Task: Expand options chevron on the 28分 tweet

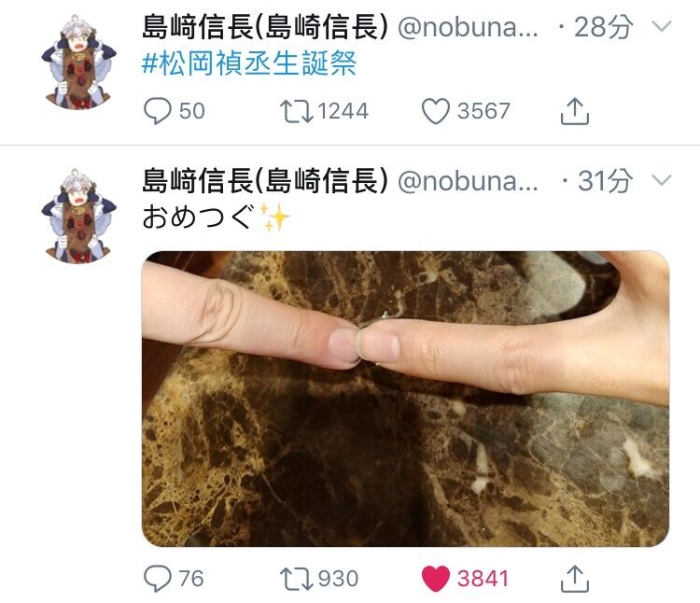Action: click(x=662, y=26)
